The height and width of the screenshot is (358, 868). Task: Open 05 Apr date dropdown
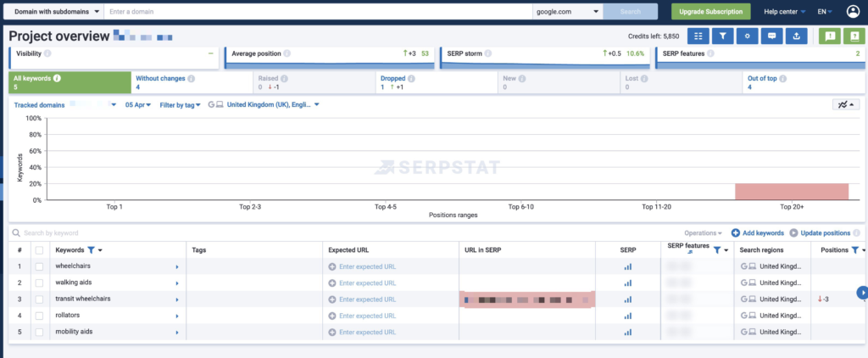coord(138,104)
